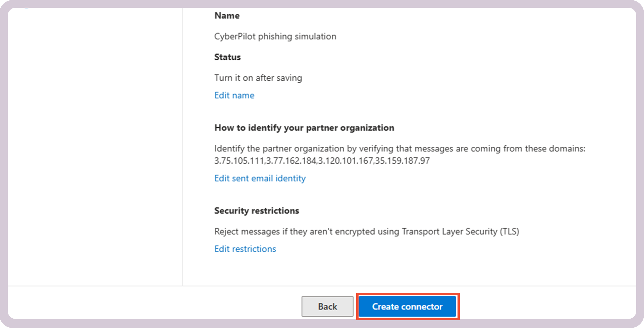
Task: Select the Status heading
Action: tap(227, 57)
